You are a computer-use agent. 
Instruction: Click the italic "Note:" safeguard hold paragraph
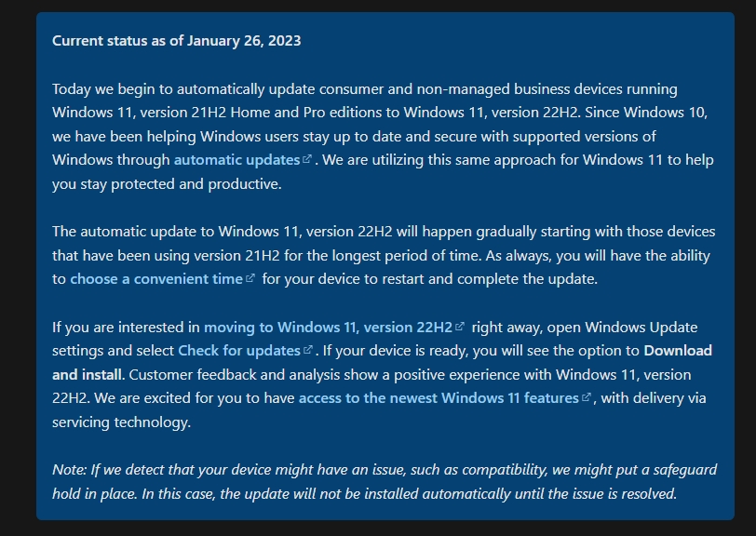pos(385,481)
